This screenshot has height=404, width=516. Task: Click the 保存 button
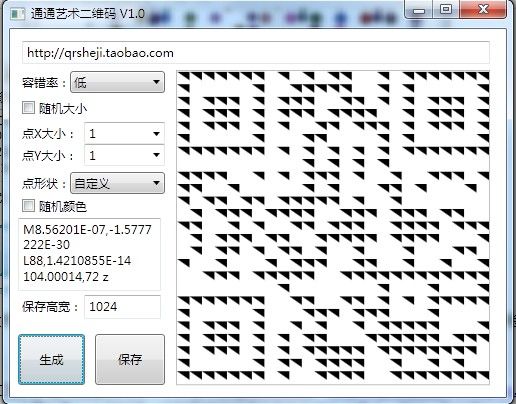(x=130, y=359)
